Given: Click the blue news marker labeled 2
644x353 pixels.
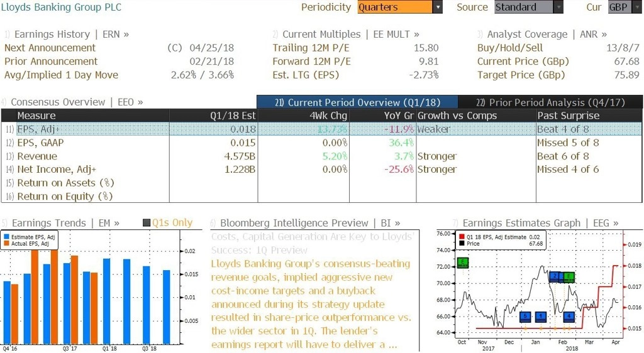Looking at the screenshot, I should click(x=555, y=276).
